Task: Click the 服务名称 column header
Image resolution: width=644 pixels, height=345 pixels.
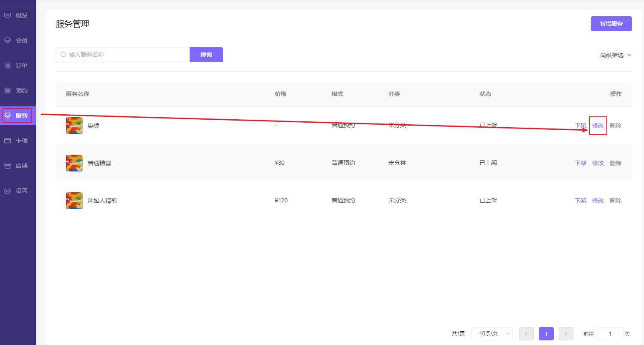Action: pos(78,94)
